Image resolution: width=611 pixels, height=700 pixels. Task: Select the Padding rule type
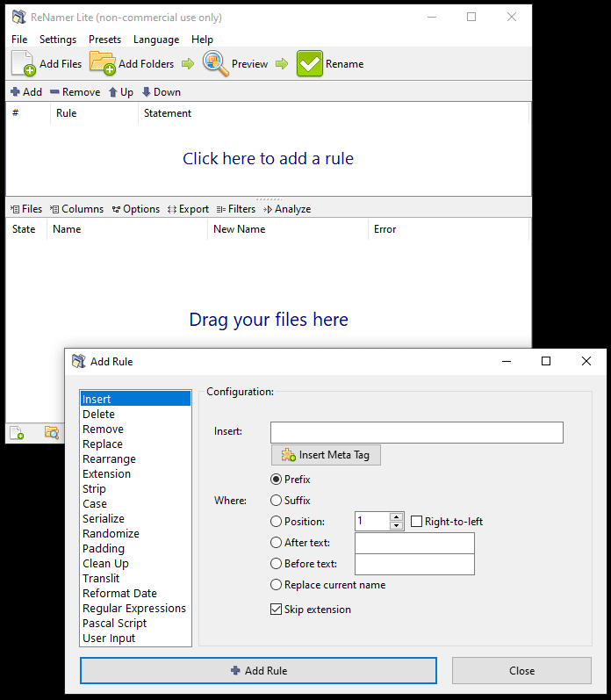tap(136, 548)
